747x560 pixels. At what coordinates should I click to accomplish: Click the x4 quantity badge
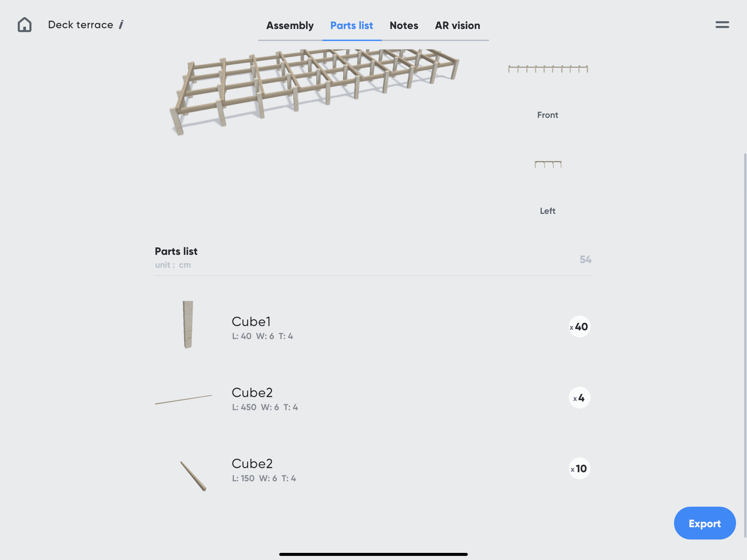point(579,398)
